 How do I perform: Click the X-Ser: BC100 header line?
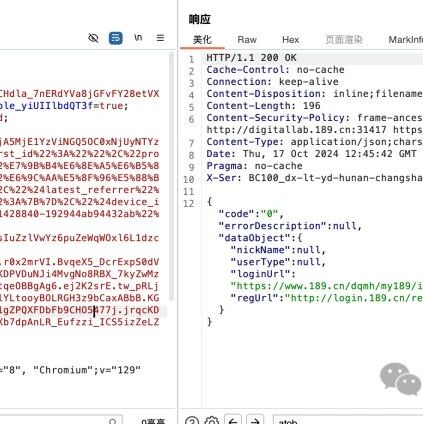pos(315,178)
